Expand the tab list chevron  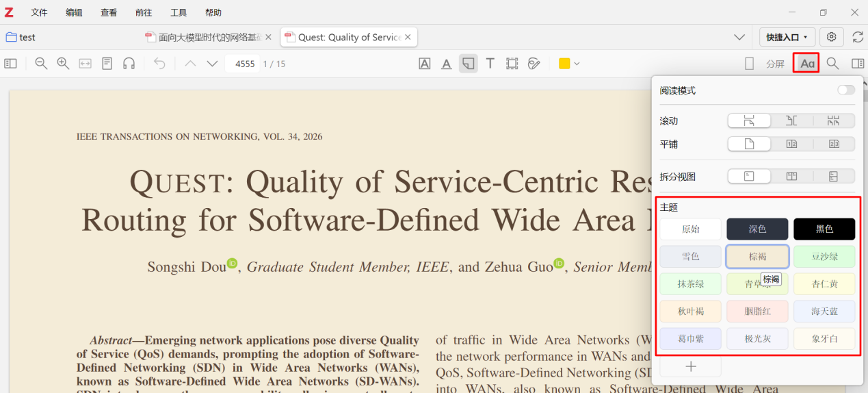(x=739, y=37)
